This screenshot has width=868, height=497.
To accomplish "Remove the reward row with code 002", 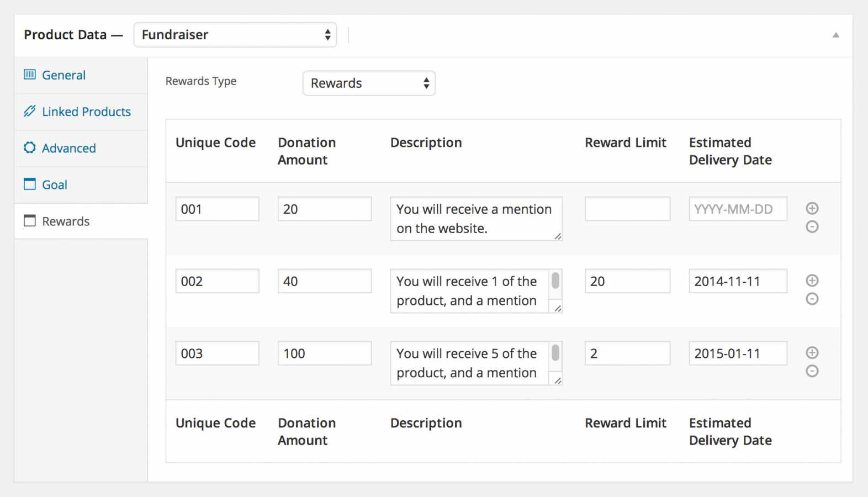I will [x=812, y=299].
